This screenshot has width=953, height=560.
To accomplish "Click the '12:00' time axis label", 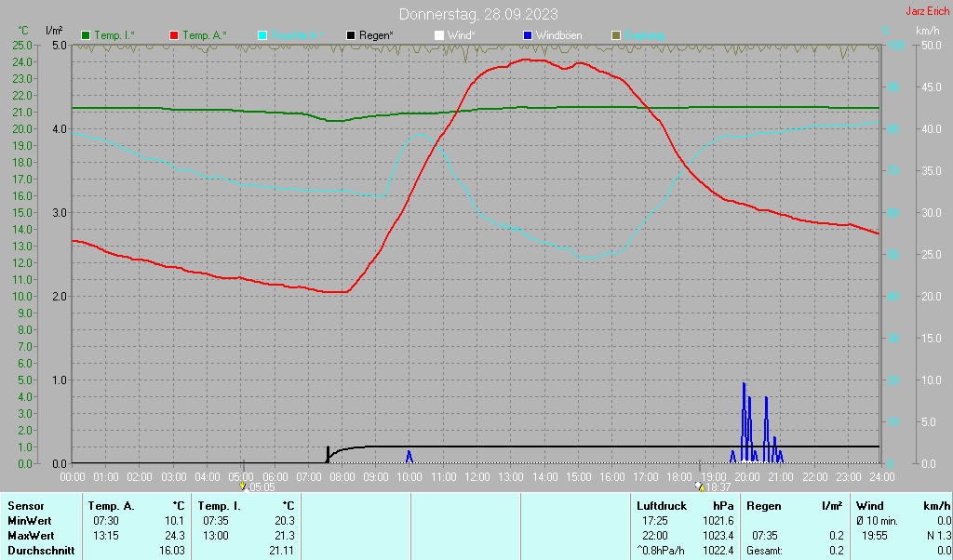I will [476, 477].
